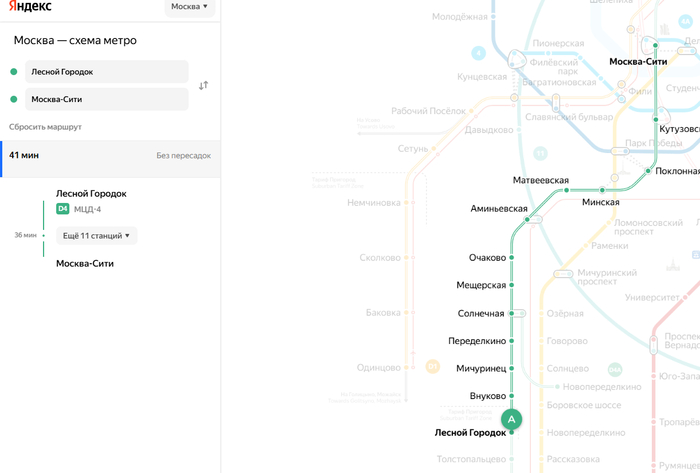Click the green A start marker

click(x=511, y=419)
